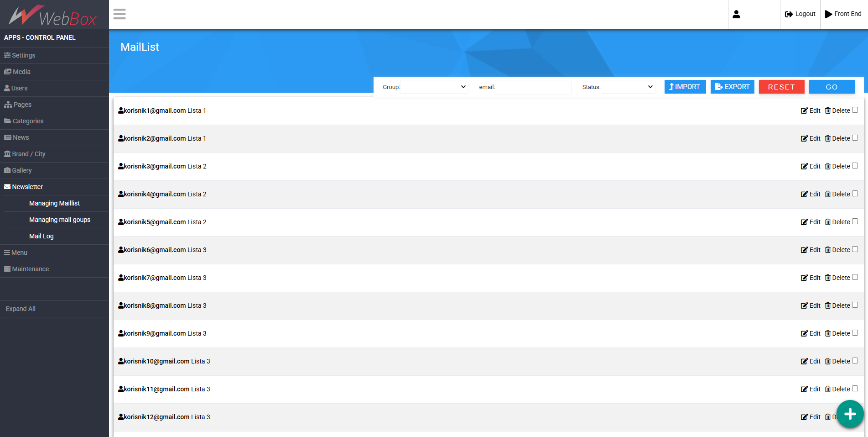Open the Status filter dropdown
Viewport: 868px width, 437px height.
[x=628, y=87]
